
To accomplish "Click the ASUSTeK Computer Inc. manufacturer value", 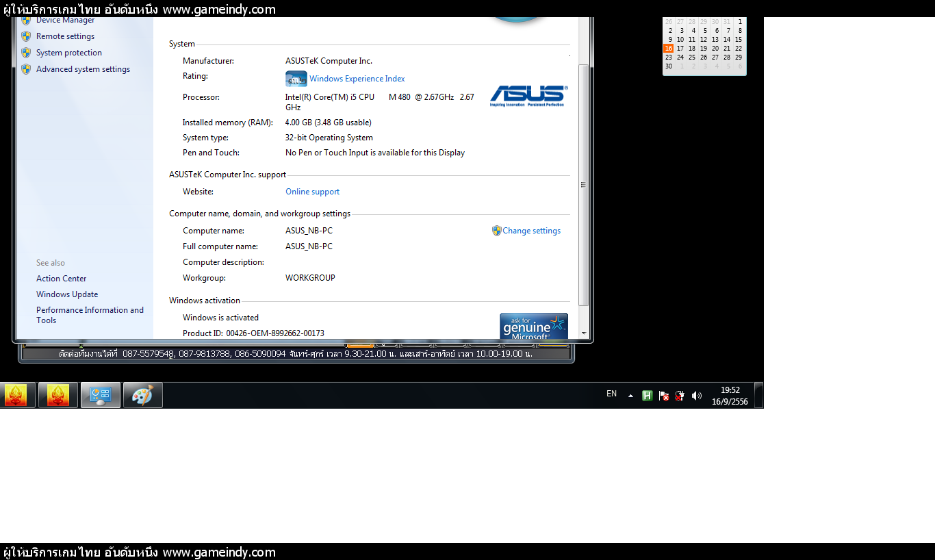I will point(329,61).
